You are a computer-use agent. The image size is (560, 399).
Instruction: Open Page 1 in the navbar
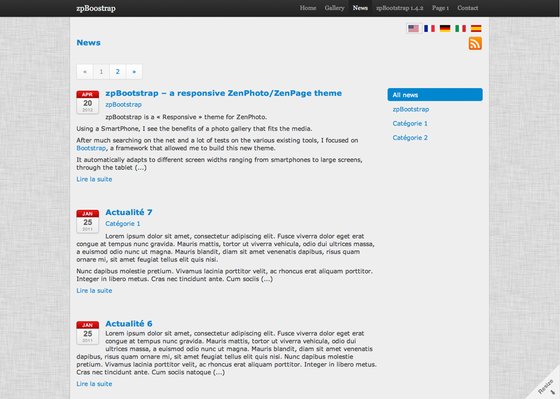click(440, 8)
